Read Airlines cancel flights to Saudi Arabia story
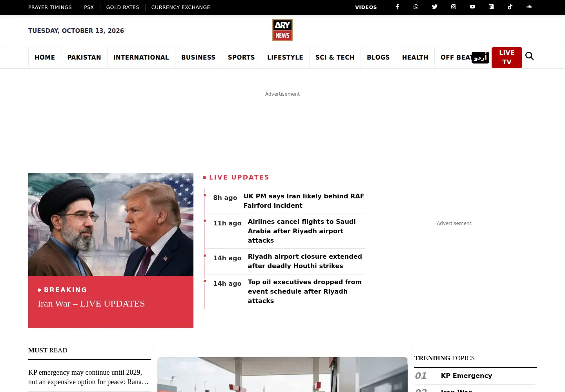The height and width of the screenshot is (392, 565). tap(302, 231)
